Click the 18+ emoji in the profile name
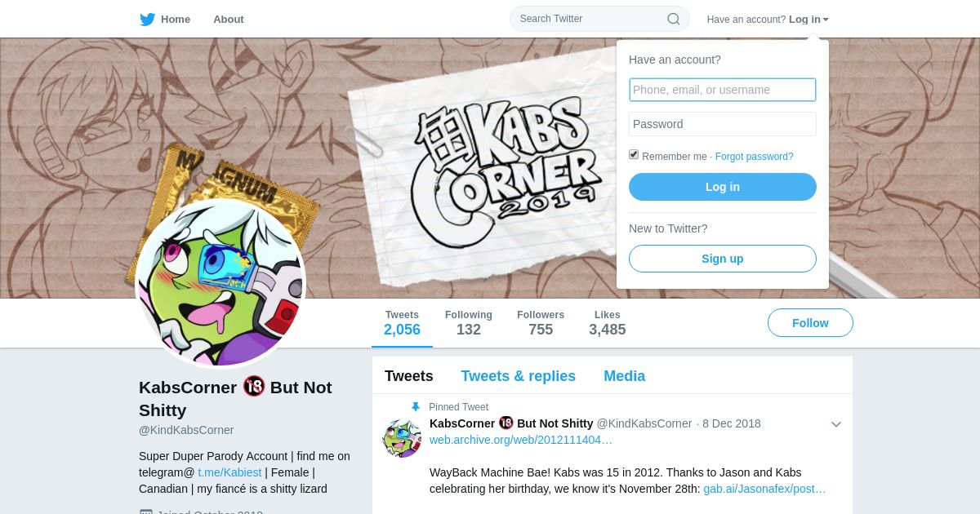 point(254,387)
